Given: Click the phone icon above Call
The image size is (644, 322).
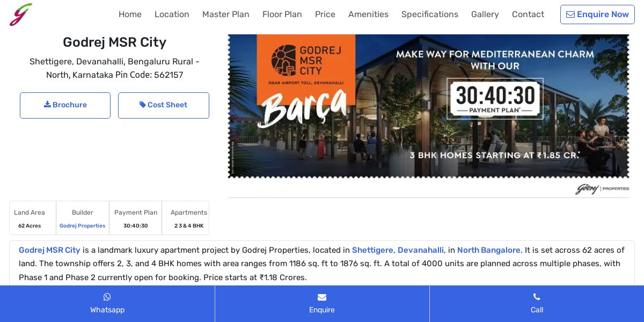Looking at the screenshot, I should 537,297.
